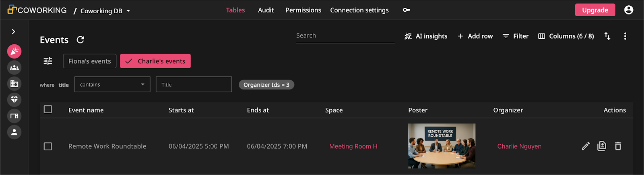Screen dimensions: 644x175
Task: Open the key icon in top bar
Action: click(x=407, y=10)
